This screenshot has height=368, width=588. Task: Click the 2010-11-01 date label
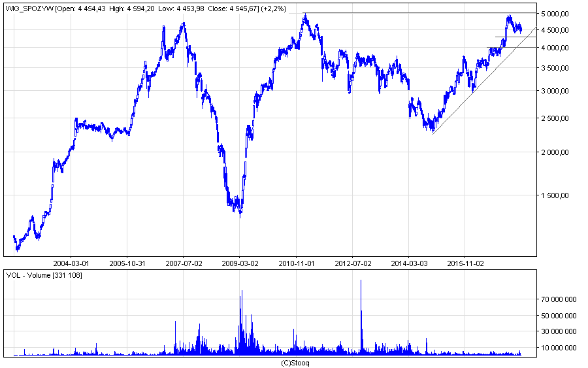(296, 263)
